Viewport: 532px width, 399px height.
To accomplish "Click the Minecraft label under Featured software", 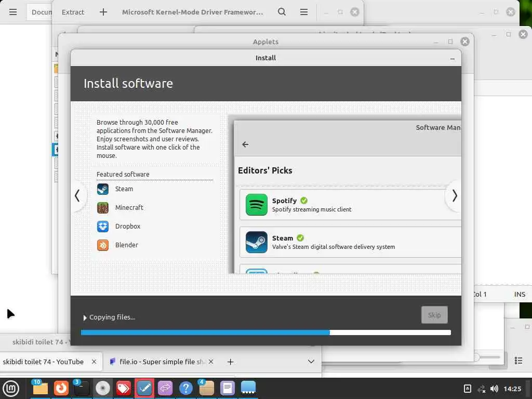I will coord(129,208).
